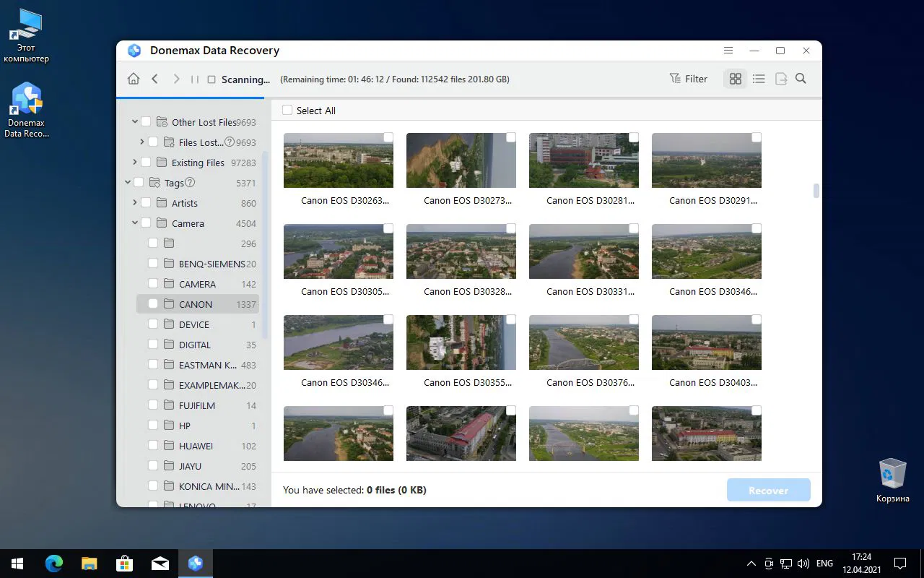Image resolution: width=924 pixels, height=578 pixels.
Task: Stop the running scan
Action: click(212, 79)
